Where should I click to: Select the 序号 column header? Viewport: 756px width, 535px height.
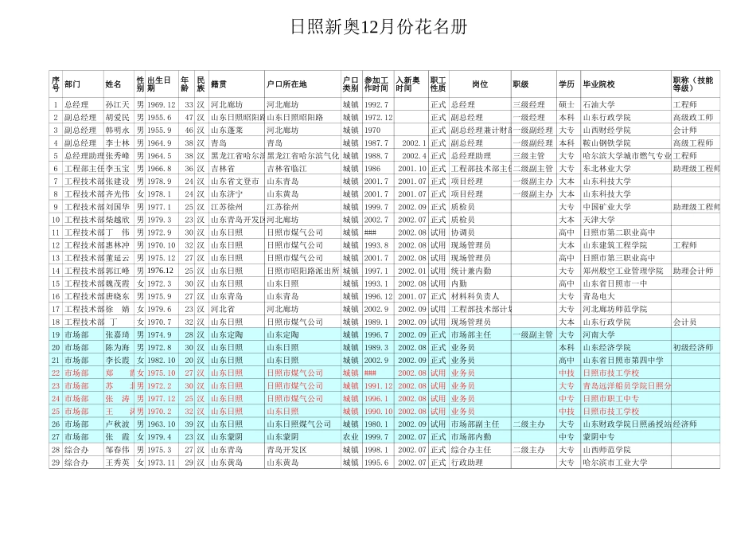(56, 84)
